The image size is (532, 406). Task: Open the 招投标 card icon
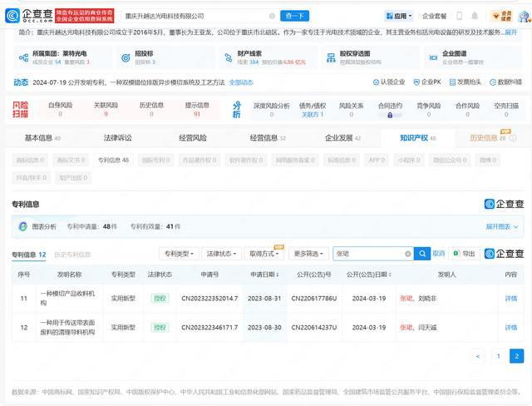[126, 57]
